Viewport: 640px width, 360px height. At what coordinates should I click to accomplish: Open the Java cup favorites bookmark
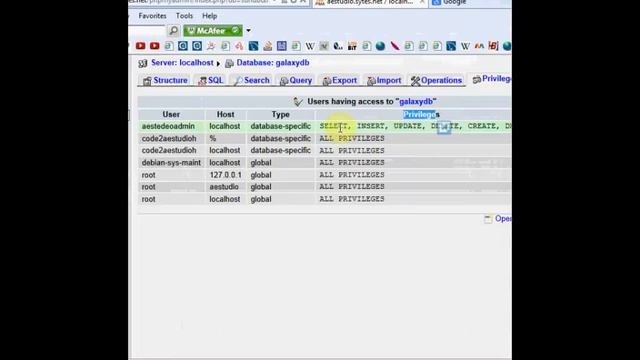pos(268,46)
